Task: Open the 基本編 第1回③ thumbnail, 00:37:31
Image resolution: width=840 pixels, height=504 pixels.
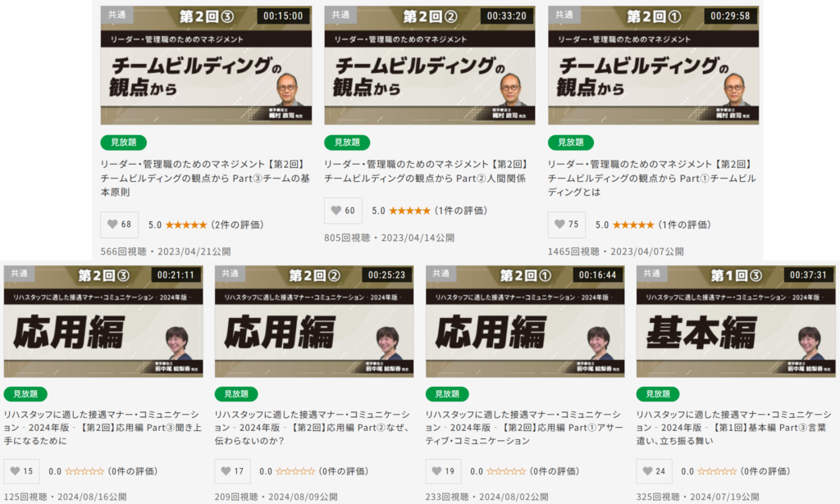Action: (x=736, y=321)
